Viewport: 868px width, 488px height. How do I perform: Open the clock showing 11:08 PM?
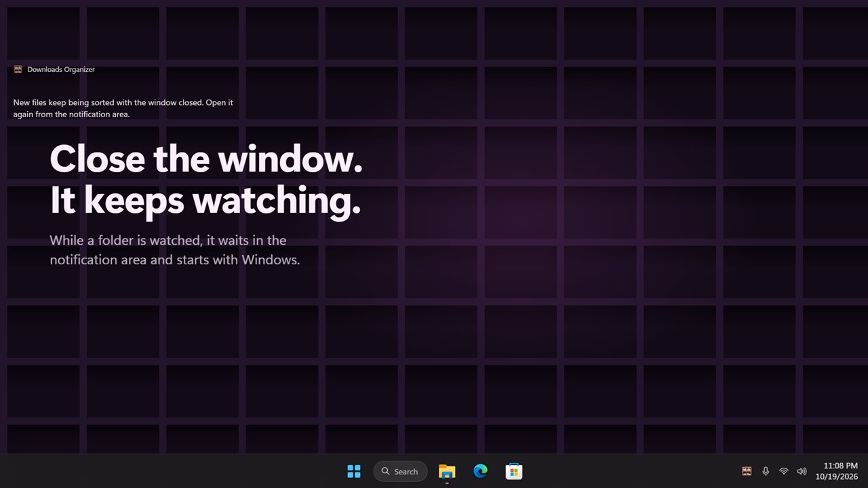pyautogui.click(x=840, y=466)
